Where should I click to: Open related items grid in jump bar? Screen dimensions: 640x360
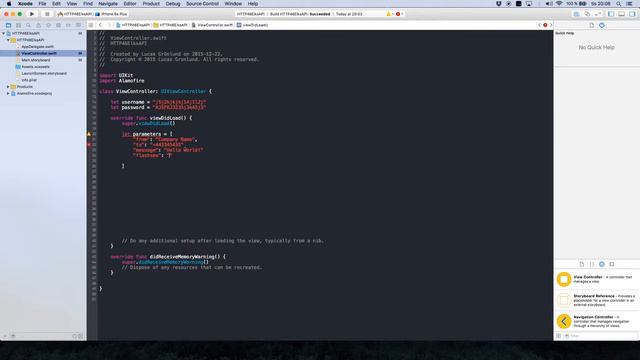91,25
